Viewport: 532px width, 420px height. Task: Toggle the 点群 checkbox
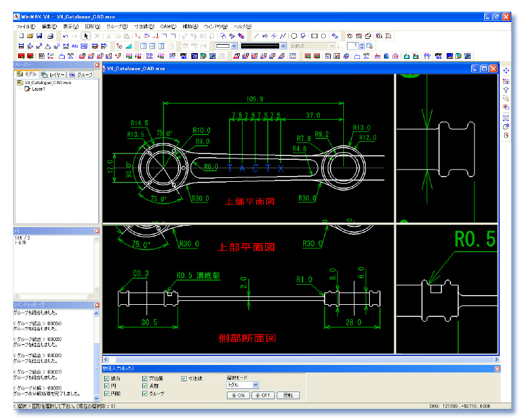coord(145,386)
